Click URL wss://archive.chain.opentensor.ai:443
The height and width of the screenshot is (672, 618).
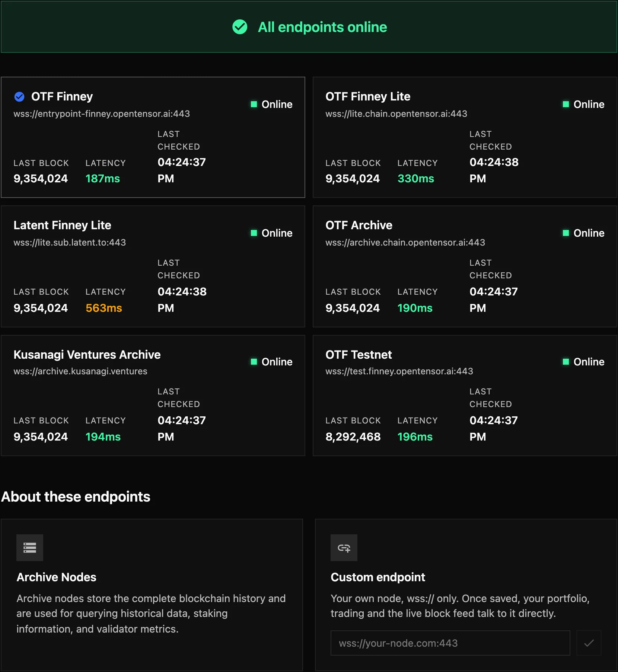tap(405, 243)
